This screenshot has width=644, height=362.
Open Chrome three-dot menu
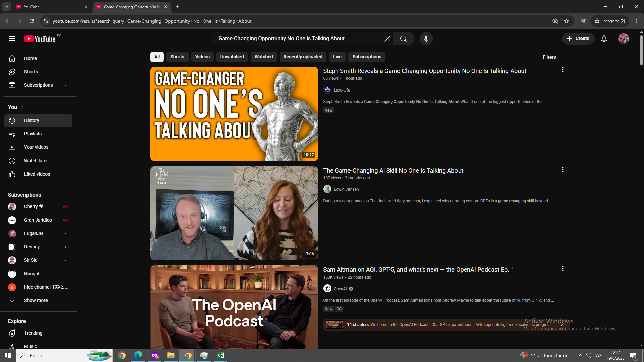637,21
